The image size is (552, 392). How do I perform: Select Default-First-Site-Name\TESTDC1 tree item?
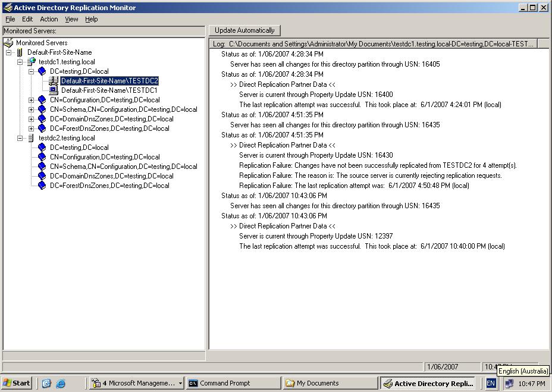[109, 90]
